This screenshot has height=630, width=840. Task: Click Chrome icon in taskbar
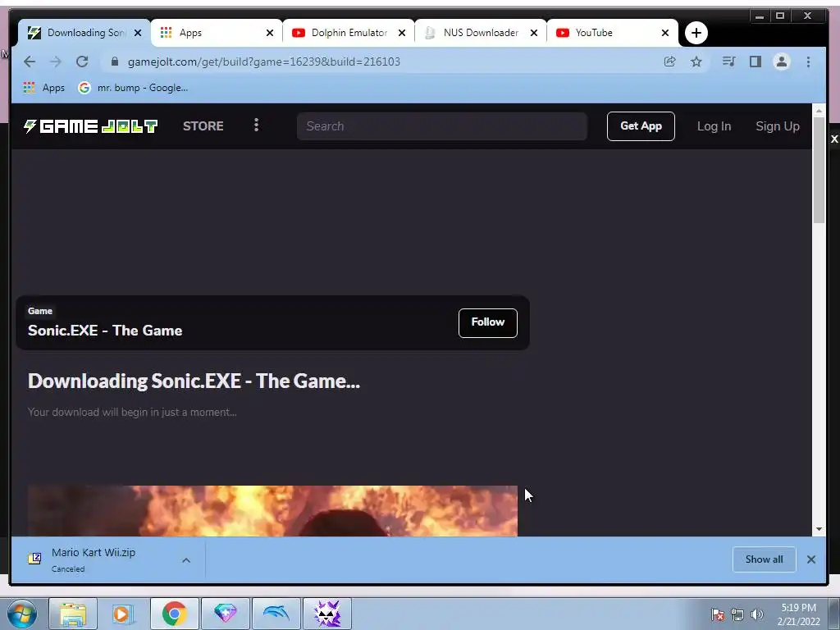click(x=174, y=614)
